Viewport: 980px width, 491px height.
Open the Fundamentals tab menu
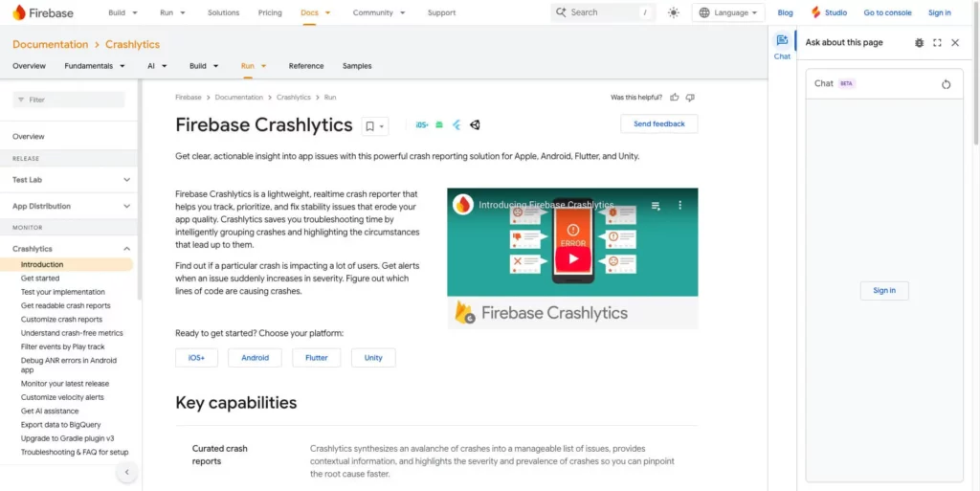pos(95,66)
